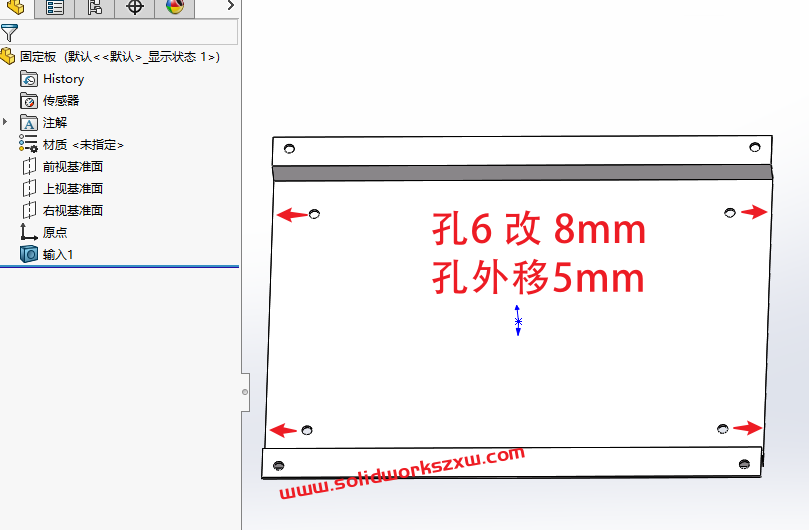This screenshot has width=809, height=530.
Task: Open the History folder
Action: point(63,79)
